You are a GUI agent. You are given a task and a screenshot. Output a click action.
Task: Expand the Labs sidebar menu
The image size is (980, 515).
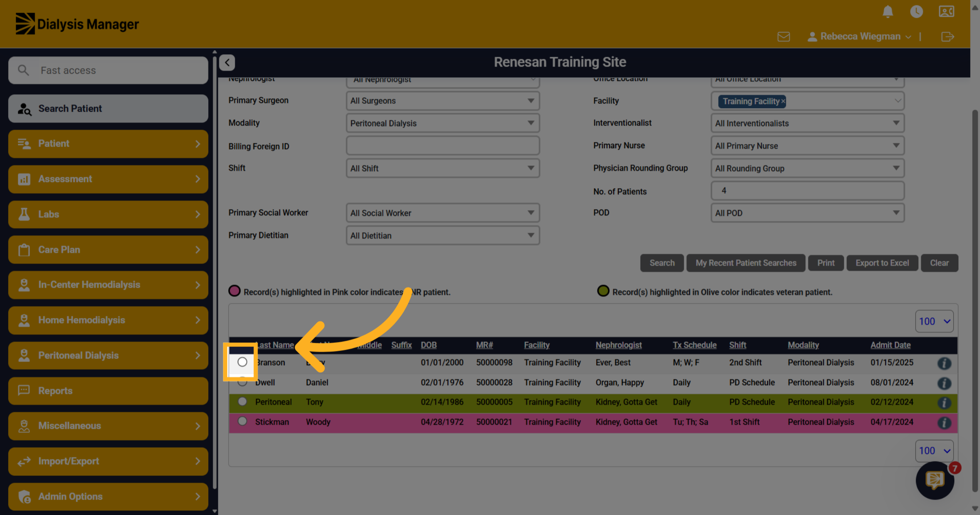click(x=108, y=214)
